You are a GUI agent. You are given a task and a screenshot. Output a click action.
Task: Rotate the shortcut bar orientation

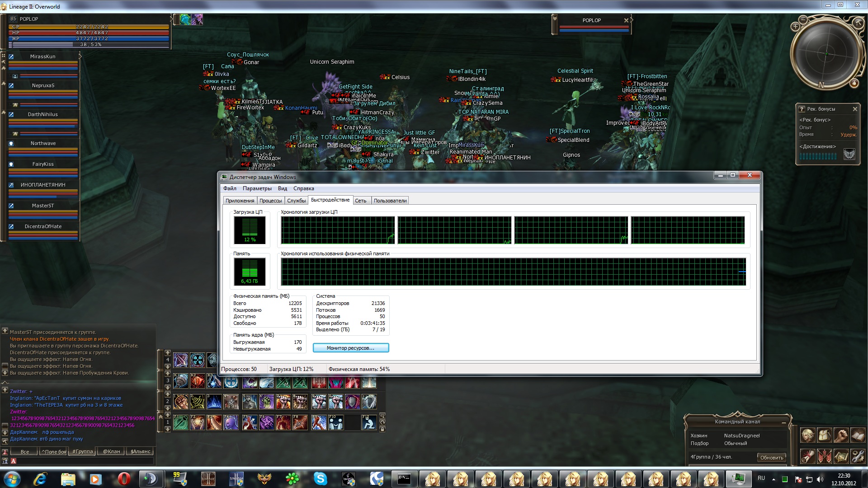(x=382, y=422)
